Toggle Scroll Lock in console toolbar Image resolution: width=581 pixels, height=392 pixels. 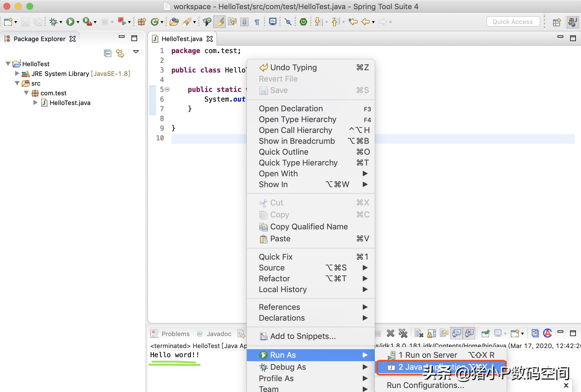point(431,333)
